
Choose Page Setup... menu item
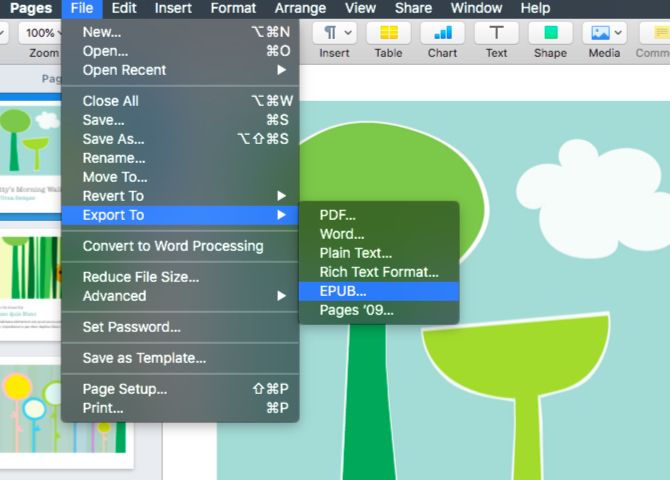(180, 389)
